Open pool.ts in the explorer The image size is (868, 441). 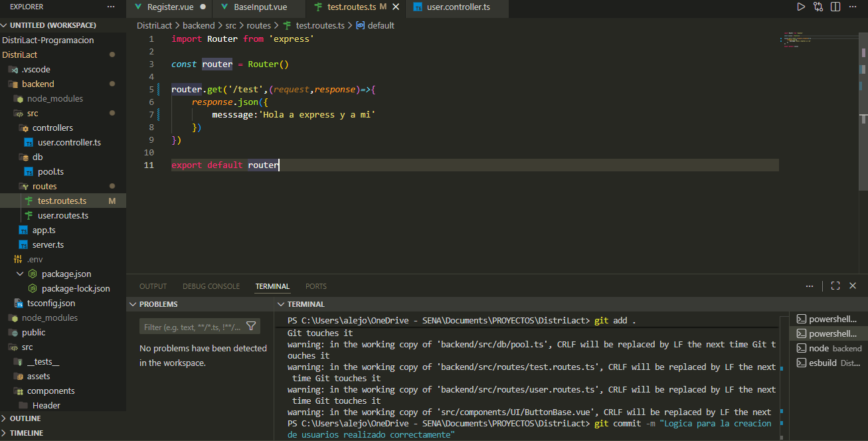50,171
